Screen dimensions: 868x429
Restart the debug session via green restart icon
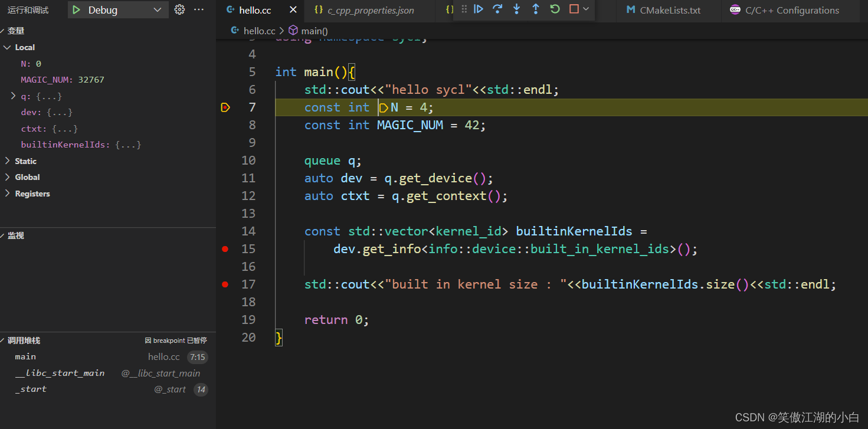555,9
